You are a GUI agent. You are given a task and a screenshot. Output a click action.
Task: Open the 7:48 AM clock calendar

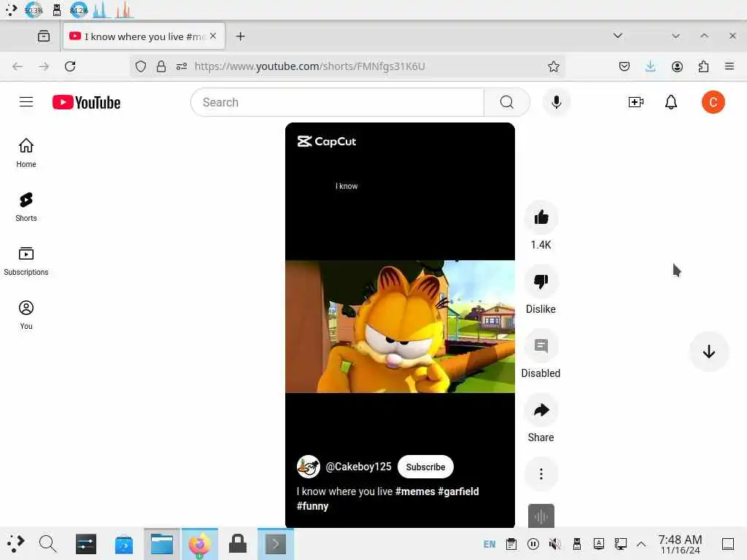680,544
